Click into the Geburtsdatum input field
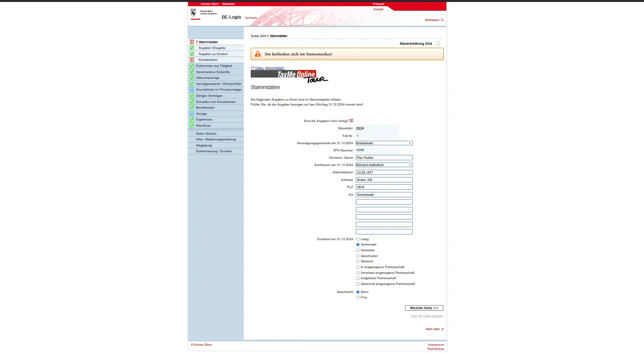Viewport: 644px width, 353px height. 384,172
